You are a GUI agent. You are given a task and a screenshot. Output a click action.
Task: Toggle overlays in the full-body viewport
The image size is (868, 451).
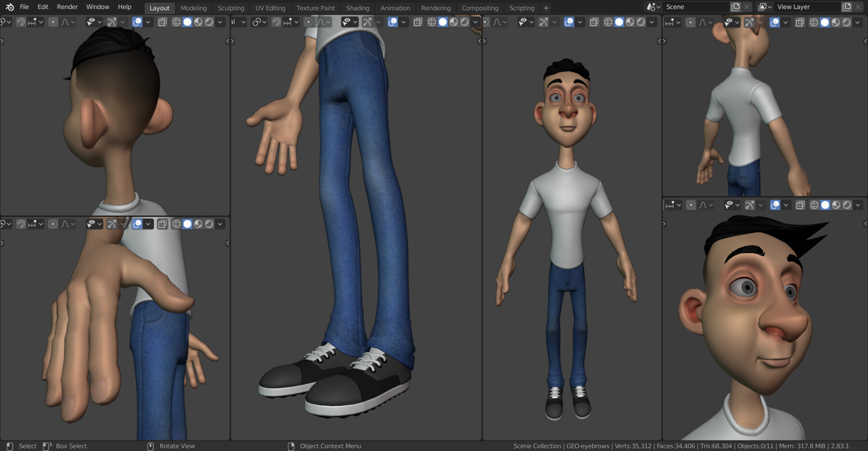(x=570, y=22)
